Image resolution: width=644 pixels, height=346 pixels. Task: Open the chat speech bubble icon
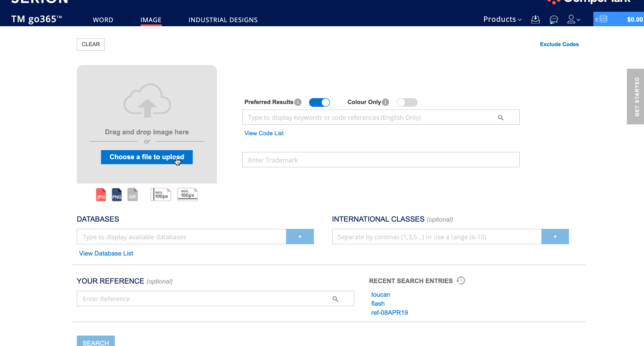pyautogui.click(x=554, y=19)
